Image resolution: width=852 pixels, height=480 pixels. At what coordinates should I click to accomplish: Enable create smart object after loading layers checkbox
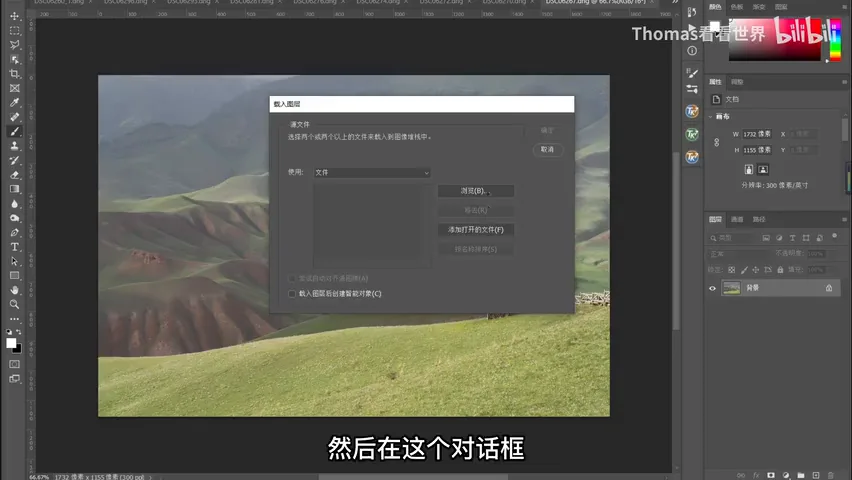click(x=292, y=294)
